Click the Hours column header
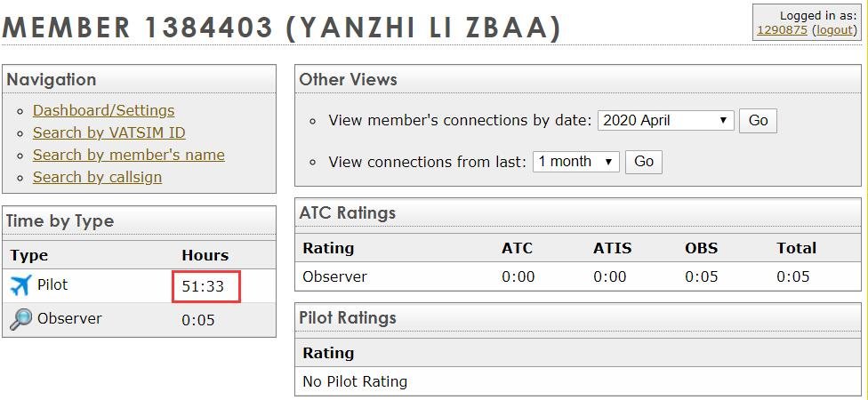The image size is (868, 400). point(205,255)
